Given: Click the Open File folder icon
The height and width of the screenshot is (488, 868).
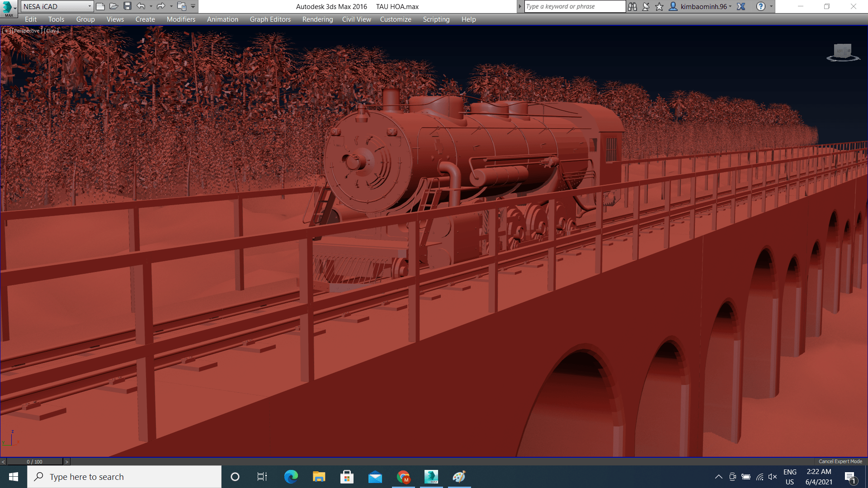Looking at the screenshot, I should tap(114, 6).
